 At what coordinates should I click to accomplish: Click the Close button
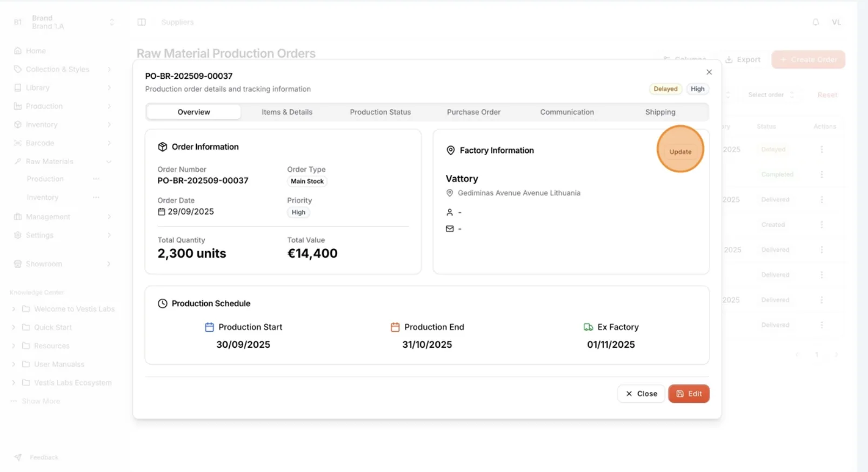(x=641, y=394)
